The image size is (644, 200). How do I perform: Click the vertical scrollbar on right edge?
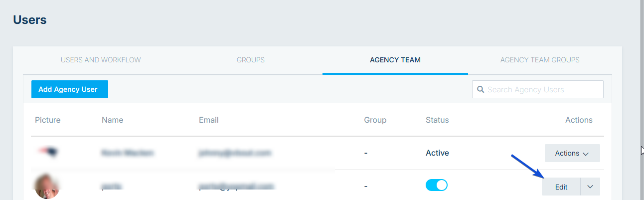tap(642, 100)
